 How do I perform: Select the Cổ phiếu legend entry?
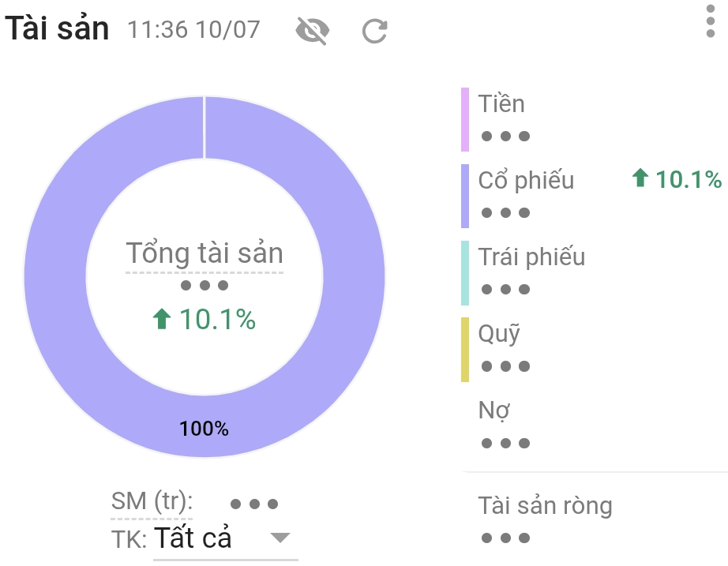click(x=592, y=196)
